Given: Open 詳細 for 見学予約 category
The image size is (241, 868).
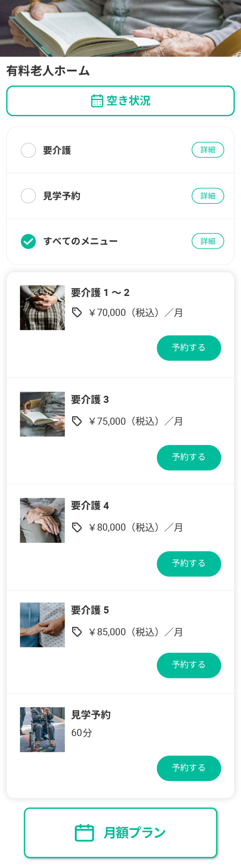Looking at the screenshot, I should pyautogui.click(x=207, y=196).
